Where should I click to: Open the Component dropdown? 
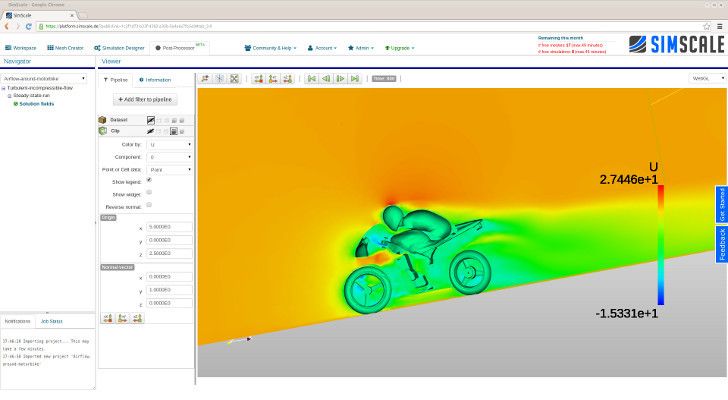pyautogui.click(x=169, y=157)
